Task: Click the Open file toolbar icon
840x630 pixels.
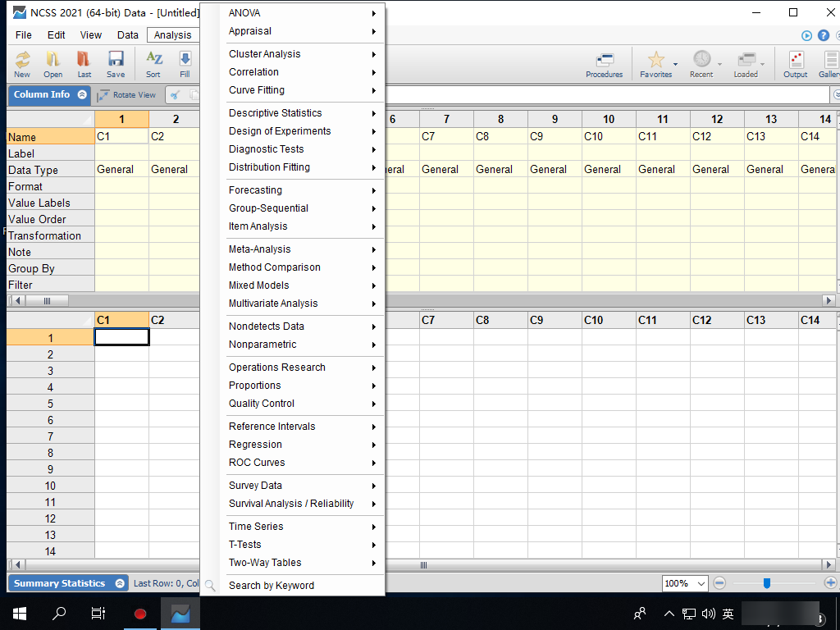Action: [53, 64]
